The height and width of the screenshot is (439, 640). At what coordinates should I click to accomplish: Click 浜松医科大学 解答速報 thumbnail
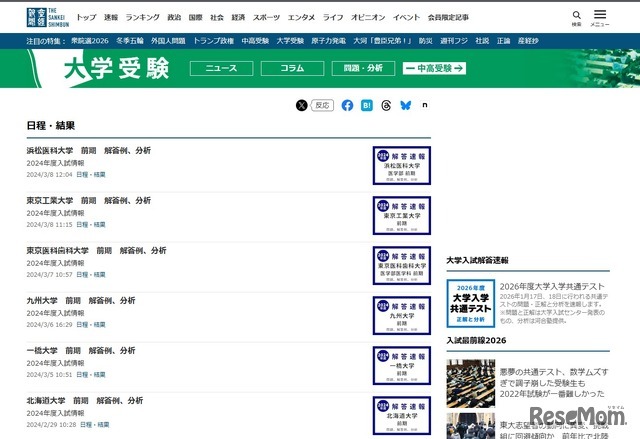(402, 165)
